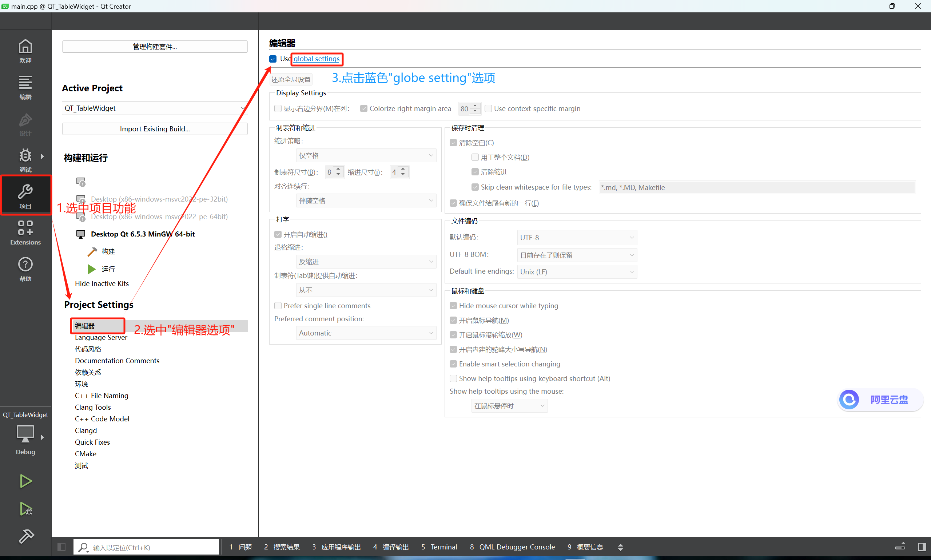Viewport: 931px width, 560px height.
Task: Open the Terminal output tab
Action: click(439, 547)
